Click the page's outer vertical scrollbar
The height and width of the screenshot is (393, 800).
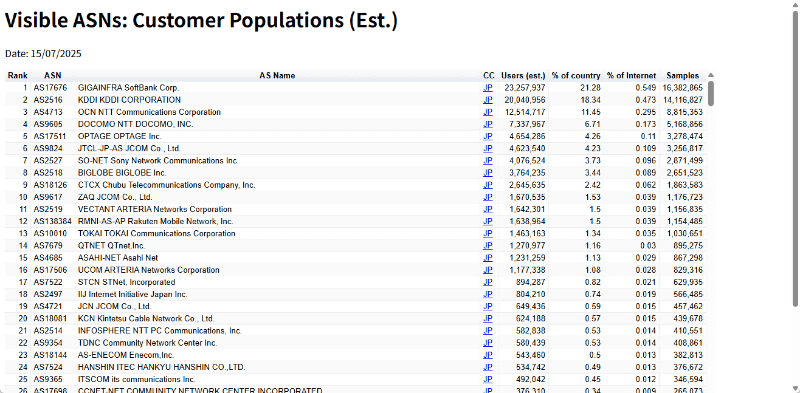[795, 158]
